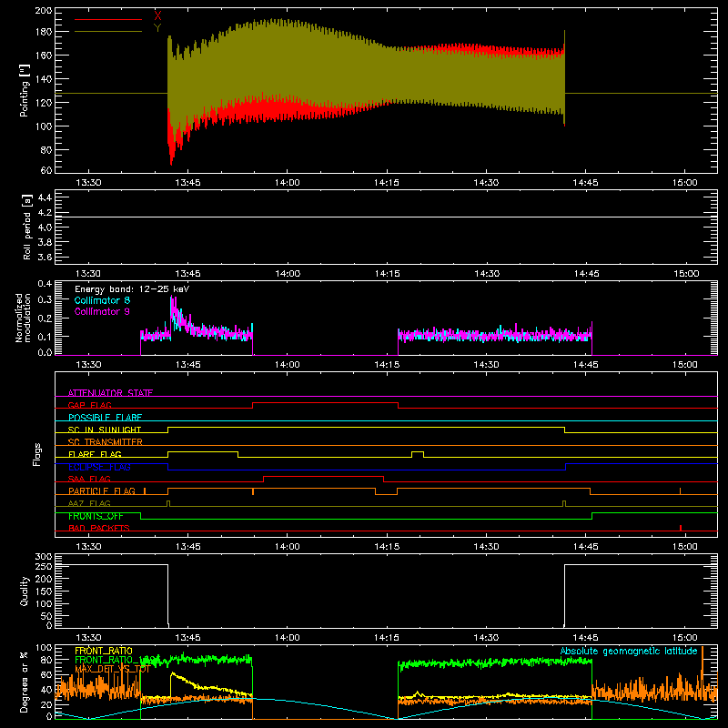Select the Absolute geomagnetic latitude legend text
The height and width of the screenshot is (728, 728).
point(629,651)
